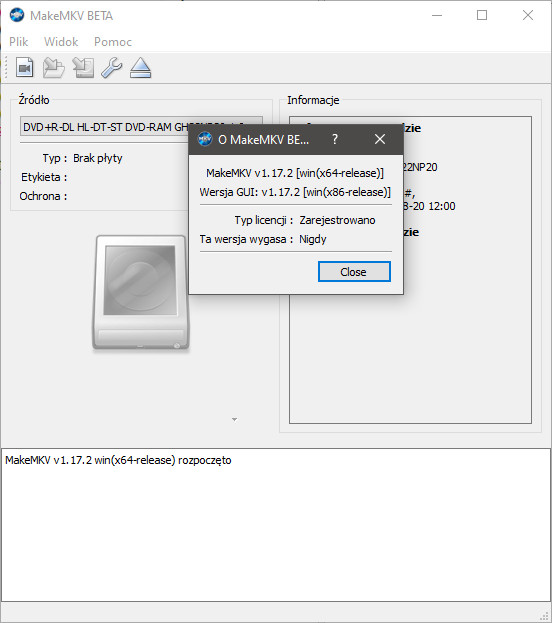Click the 'Nigdy' expiry value
The height and width of the screenshot is (623, 552).
tap(313, 239)
